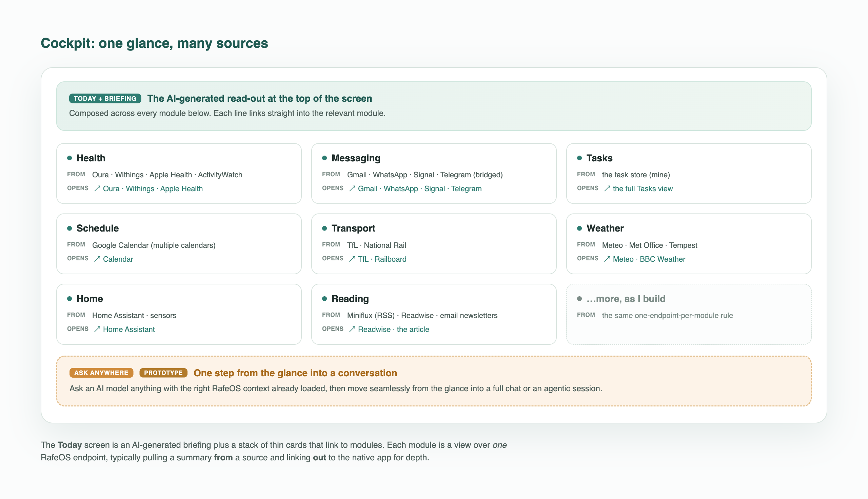Click the PROTOTYPE badge
The width and height of the screenshot is (868, 499).
pyautogui.click(x=163, y=373)
